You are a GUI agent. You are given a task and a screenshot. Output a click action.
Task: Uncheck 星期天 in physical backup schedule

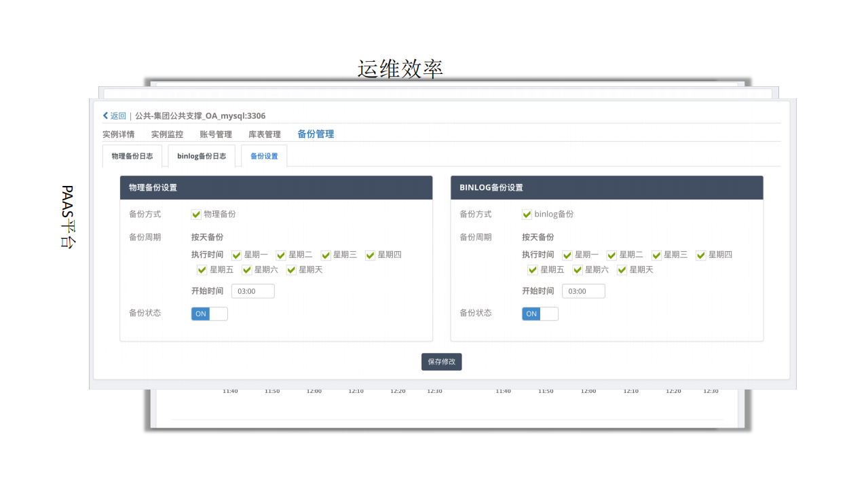point(290,269)
